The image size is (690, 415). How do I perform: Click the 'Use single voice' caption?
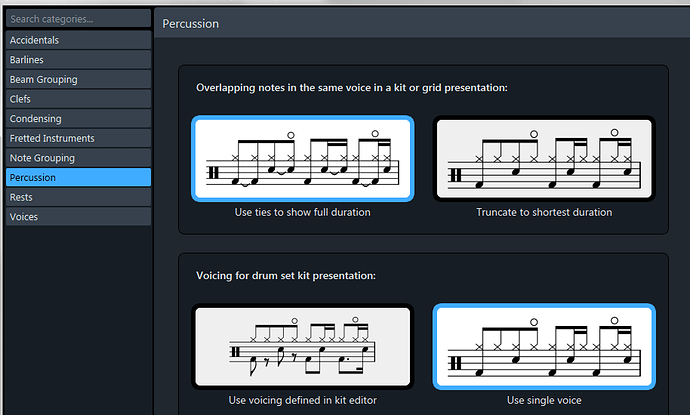(543, 400)
